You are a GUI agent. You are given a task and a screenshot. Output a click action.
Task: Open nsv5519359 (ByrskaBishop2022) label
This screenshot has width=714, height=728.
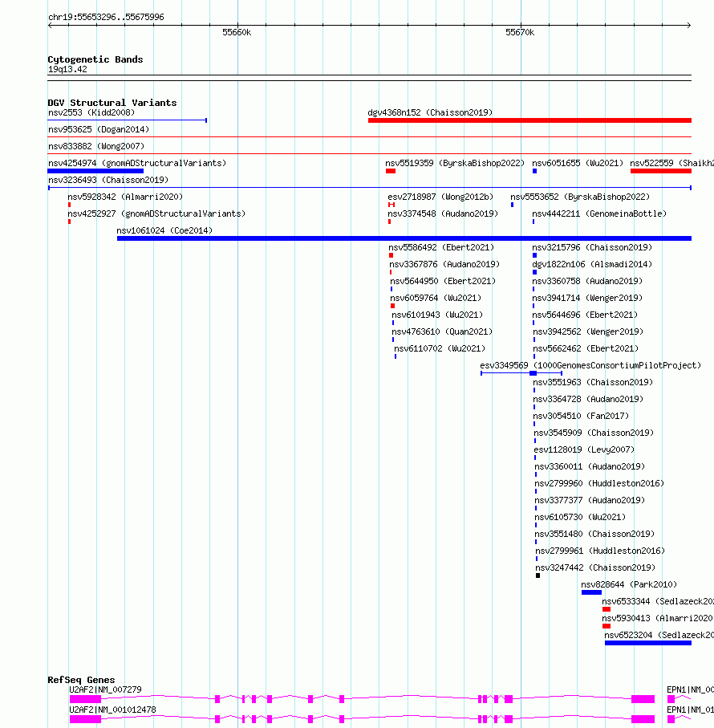(455, 163)
